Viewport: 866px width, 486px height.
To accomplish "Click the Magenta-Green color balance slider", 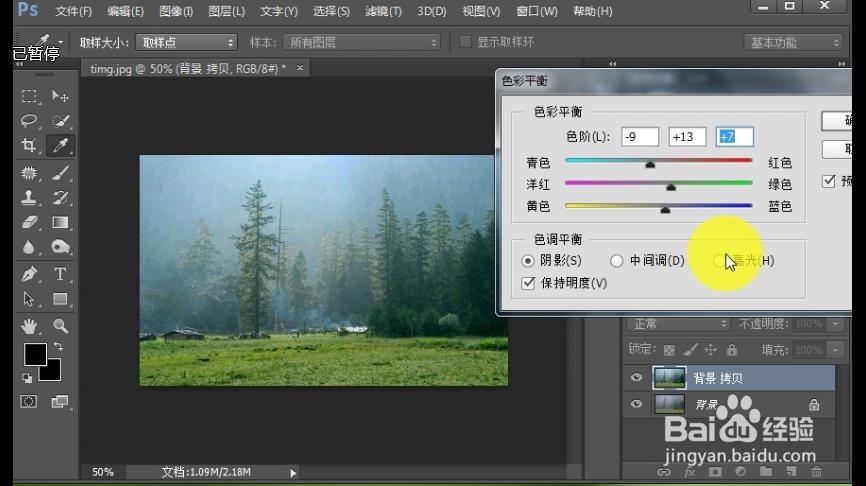I will point(658,183).
